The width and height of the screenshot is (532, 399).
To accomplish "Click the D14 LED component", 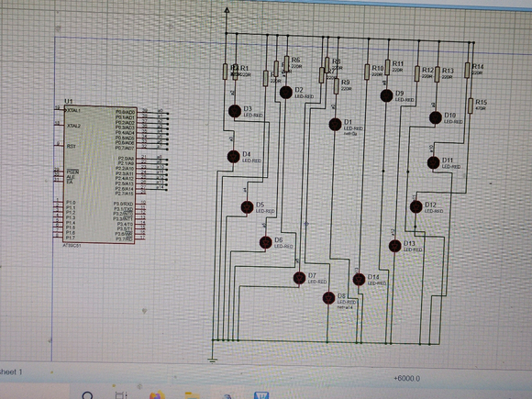I will click(359, 279).
